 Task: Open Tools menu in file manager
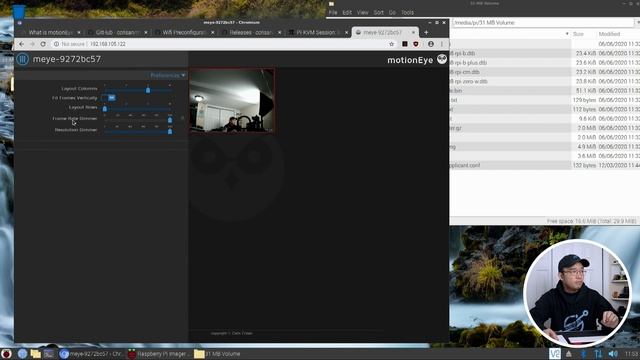tap(407, 13)
